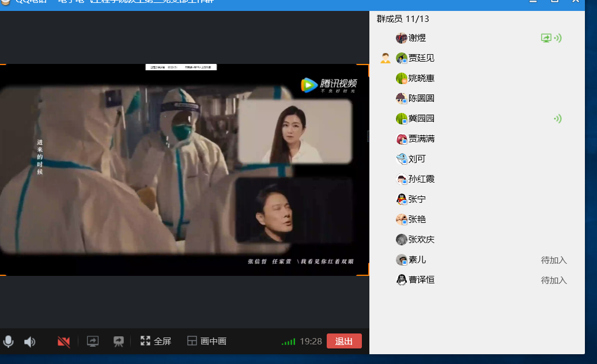597x364 pixels.
Task: Click the 19:28 call duration timer
Action: click(x=311, y=341)
